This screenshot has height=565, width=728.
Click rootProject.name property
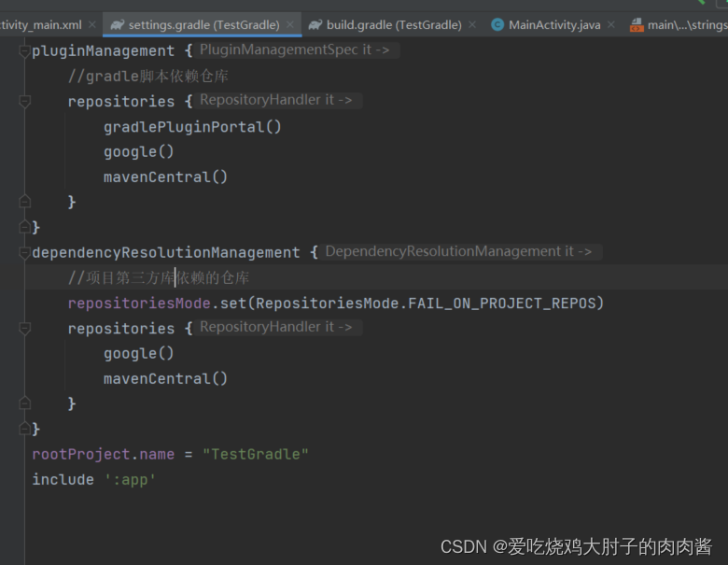click(x=103, y=454)
